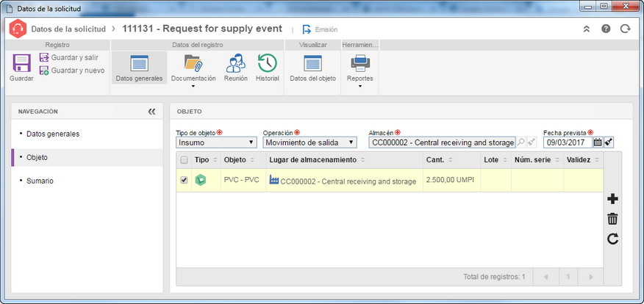Collapse the Navegación panel

(x=152, y=112)
